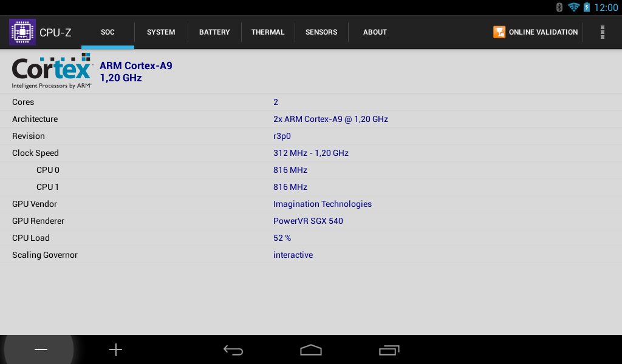Viewport: 622px width, 364px height.
Task: Click the ARM Cortex-A9 heading
Action: [135, 66]
